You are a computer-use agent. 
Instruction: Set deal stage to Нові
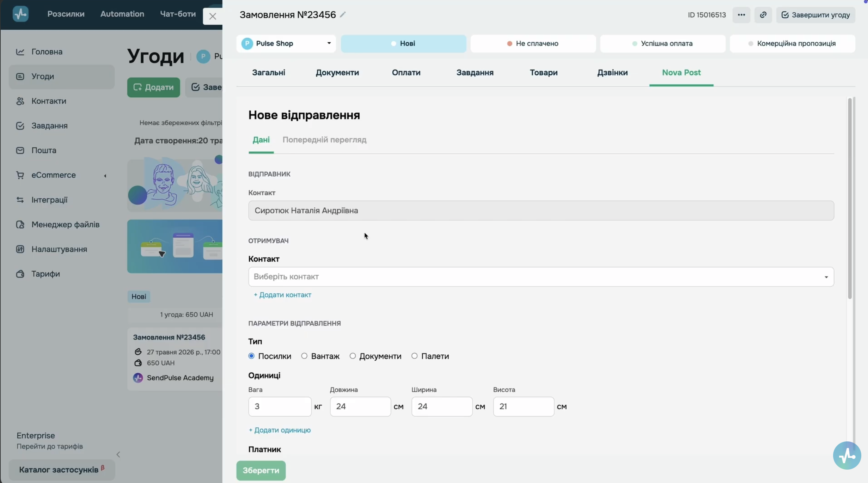403,43
